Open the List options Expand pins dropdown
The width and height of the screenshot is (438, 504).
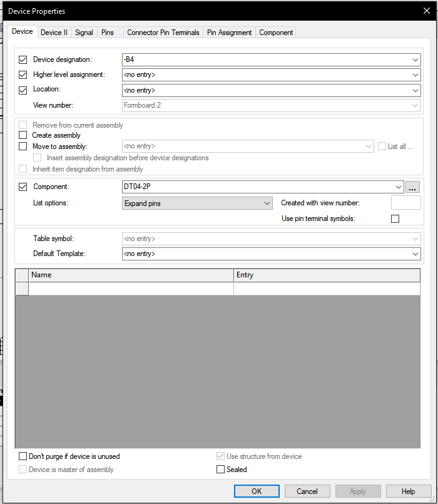point(267,203)
